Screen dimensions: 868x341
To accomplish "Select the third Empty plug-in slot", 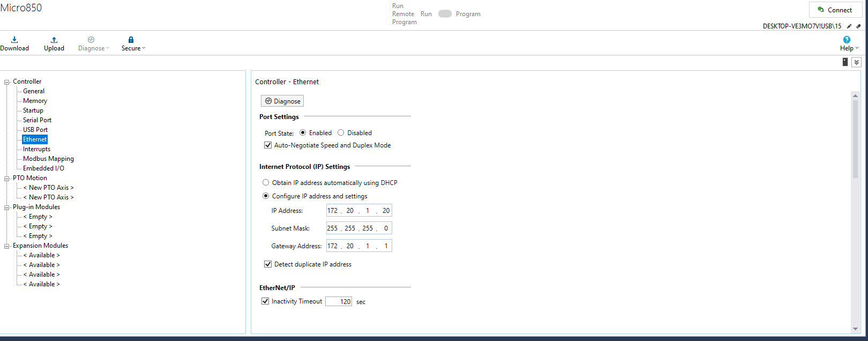I will click(x=38, y=236).
